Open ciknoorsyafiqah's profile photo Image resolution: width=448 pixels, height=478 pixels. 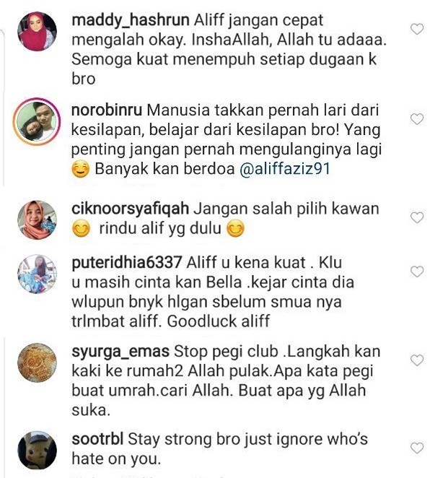[38, 220]
